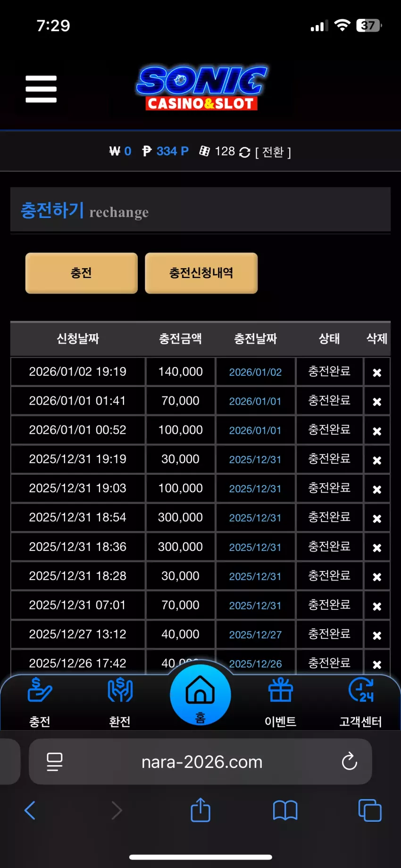Tap the 전환 conversion link
401x868 pixels.
(273, 152)
